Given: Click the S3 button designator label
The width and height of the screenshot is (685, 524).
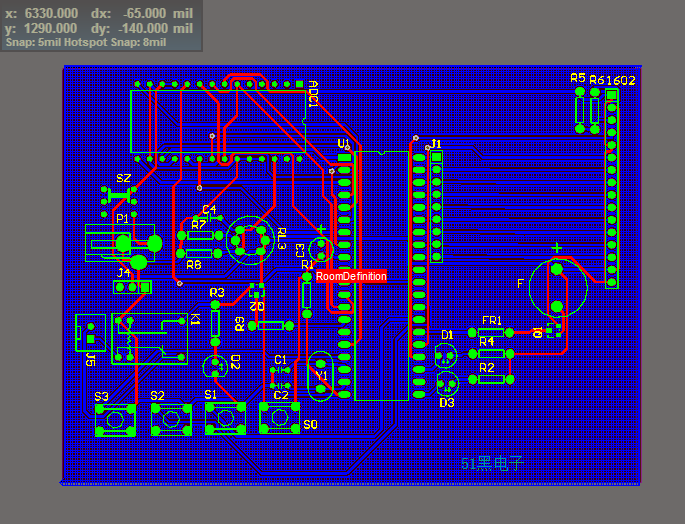Looking at the screenshot, I should pyautogui.click(x=101, y=396).
